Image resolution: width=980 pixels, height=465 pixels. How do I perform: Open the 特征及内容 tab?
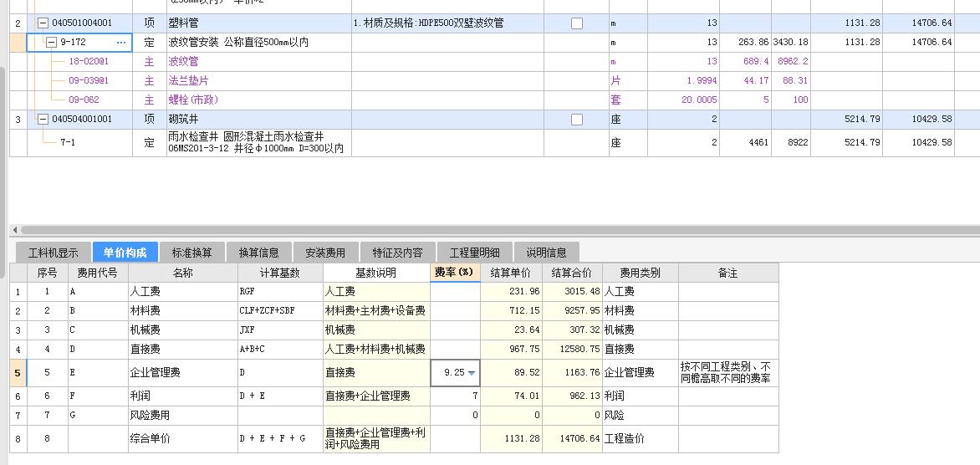coord(397,253)
